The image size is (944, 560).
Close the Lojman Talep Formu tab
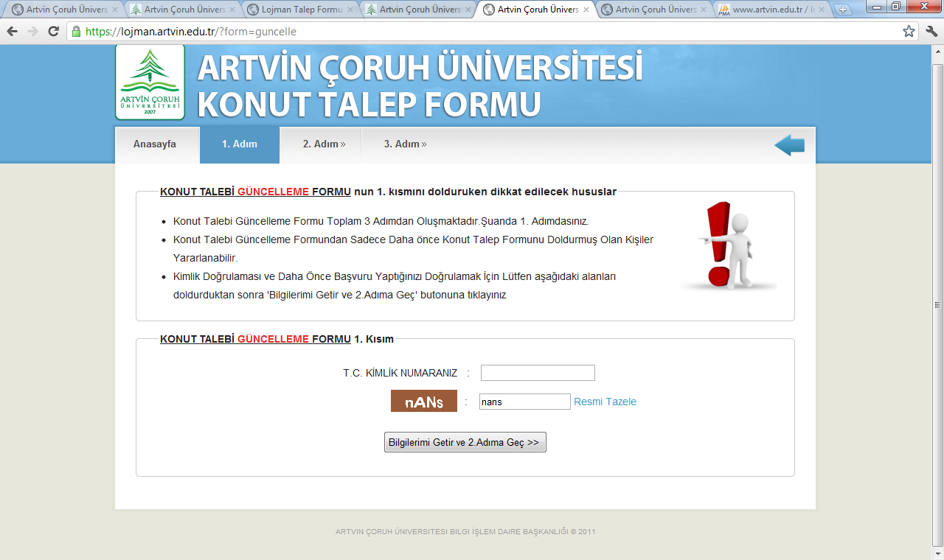(350, 10)
